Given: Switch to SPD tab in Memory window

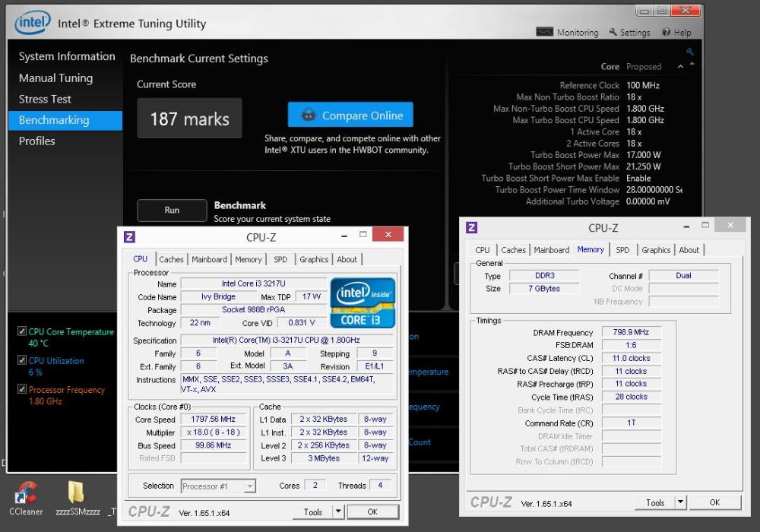Looking at the screenshot, I should click(x=622, y=250).
